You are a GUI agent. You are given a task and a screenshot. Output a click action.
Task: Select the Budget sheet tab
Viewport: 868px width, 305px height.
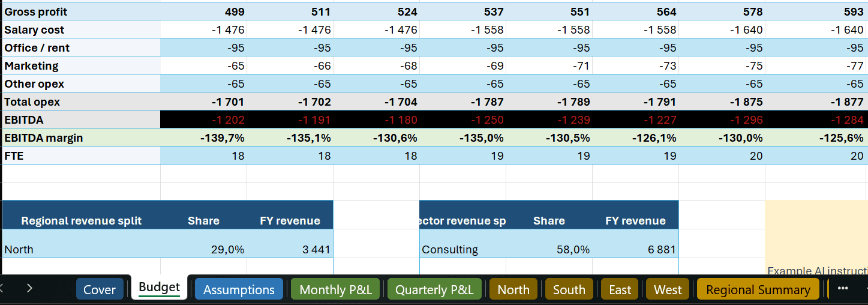pyautogui.click(x=159, y=288)
